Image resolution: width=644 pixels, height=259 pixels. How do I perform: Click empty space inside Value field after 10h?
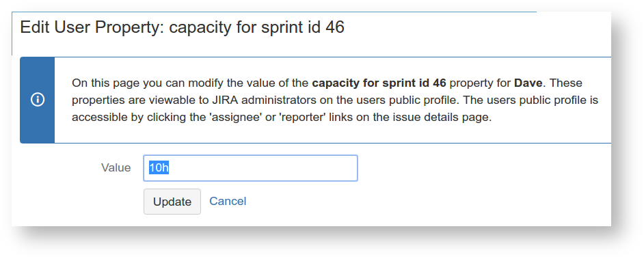pyautogui.click(x=263, y=168)
